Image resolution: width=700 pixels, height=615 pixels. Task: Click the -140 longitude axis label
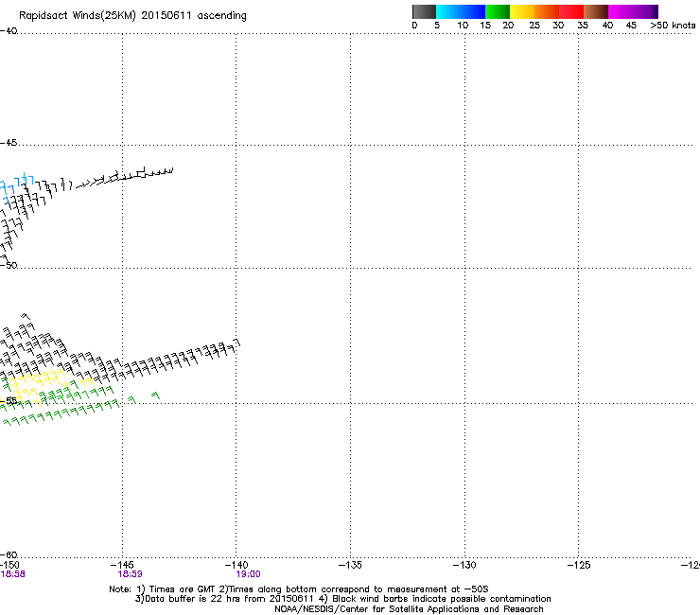coord(236,565)
